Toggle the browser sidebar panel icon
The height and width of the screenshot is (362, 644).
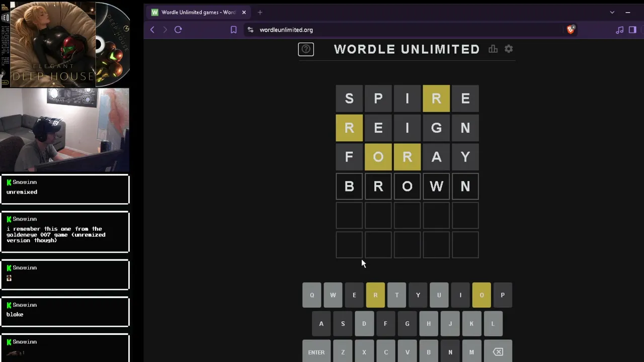[x=632, y=30]
